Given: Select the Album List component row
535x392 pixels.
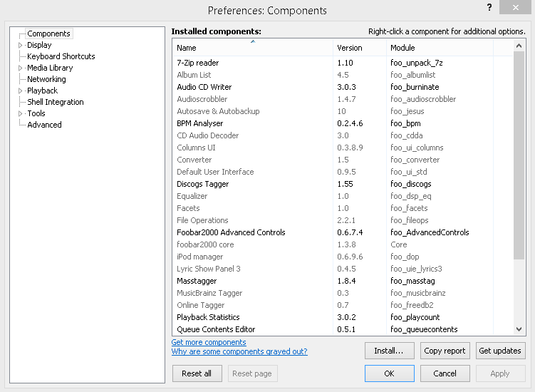Looking at the screenshot, I should (x=343, y=75).
